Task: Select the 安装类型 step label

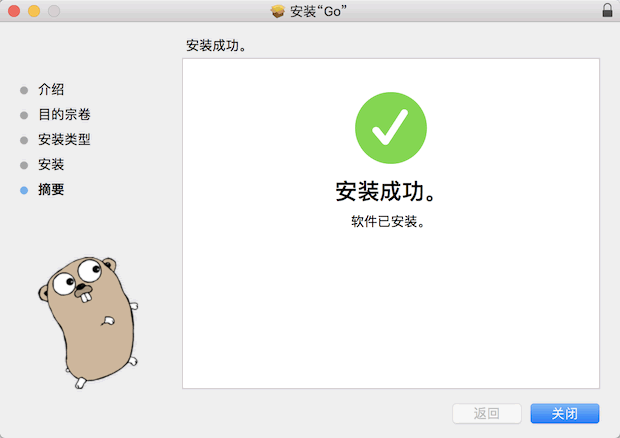Action: [64, 140]
